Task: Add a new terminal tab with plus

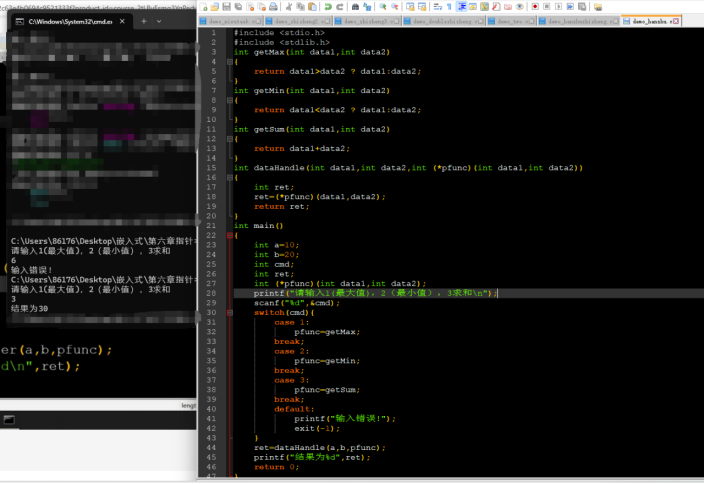Action: tap(144, 21)
